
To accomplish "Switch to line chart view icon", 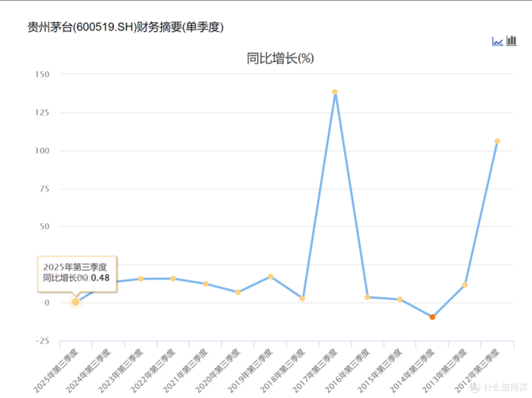I will [x=497, y=41].
